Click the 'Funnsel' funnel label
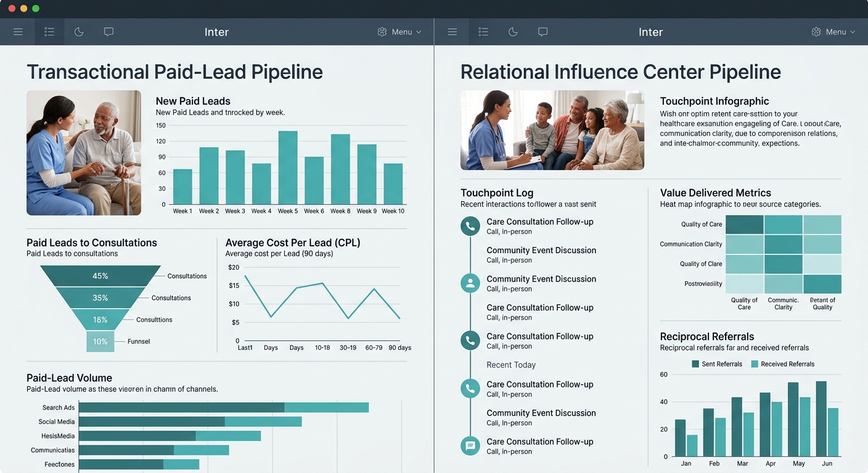Viewport: 868px width, 473px height. pos(139,341)
